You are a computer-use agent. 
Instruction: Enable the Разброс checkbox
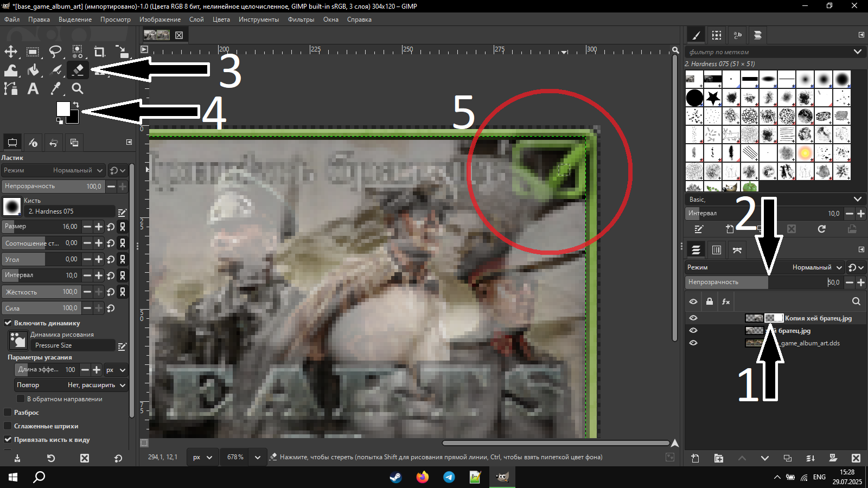pos(8,413)
